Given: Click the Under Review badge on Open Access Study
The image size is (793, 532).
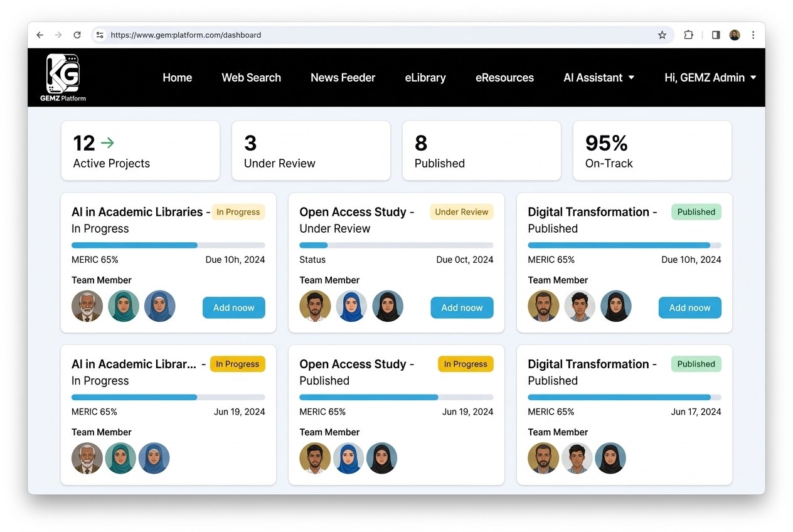Looking at the screenshot, I should [x=462, y=212].
